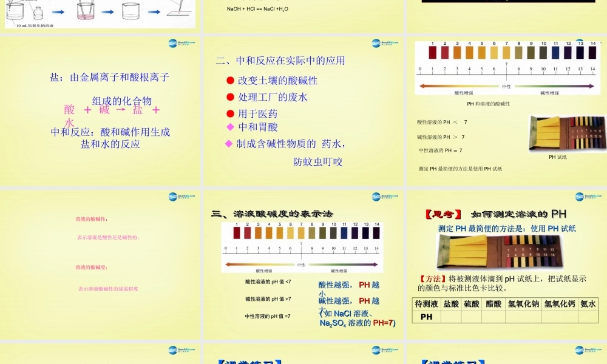Select the 盐酸 column header in the table
The height and width of the screenshot is (364, 607).
pos(451,303)
